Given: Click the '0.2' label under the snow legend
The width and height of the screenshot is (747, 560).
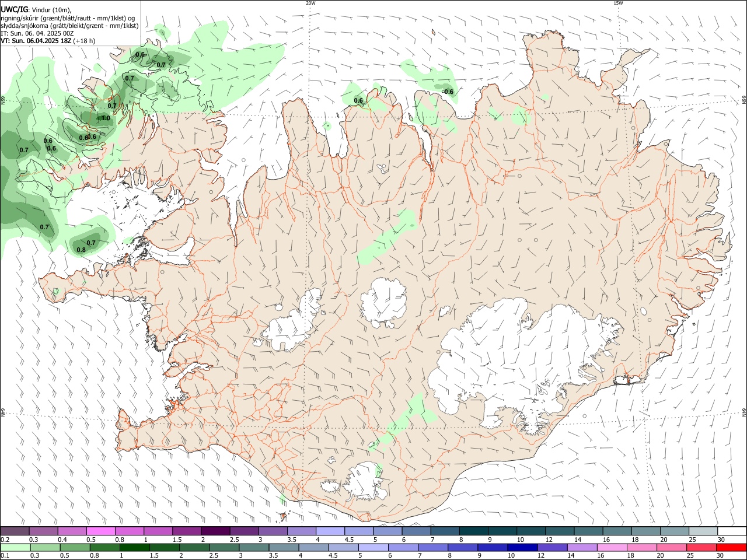Looking at the screenshot, I should click(5, 540).
